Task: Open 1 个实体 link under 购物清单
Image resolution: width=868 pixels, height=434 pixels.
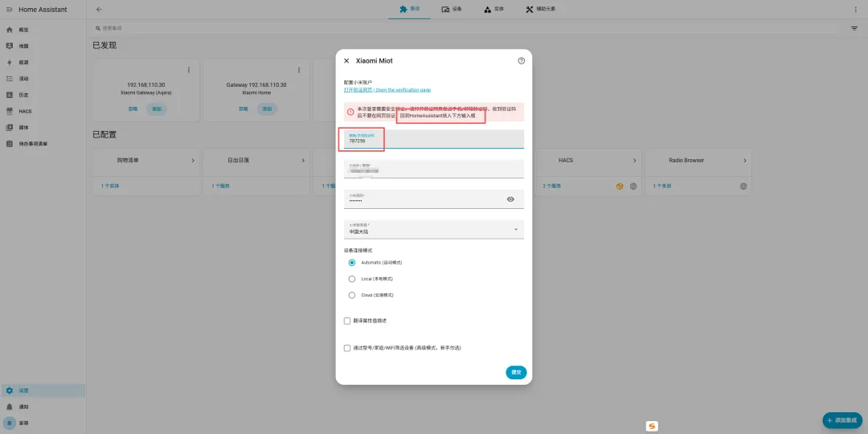Action: coord(110,186)
